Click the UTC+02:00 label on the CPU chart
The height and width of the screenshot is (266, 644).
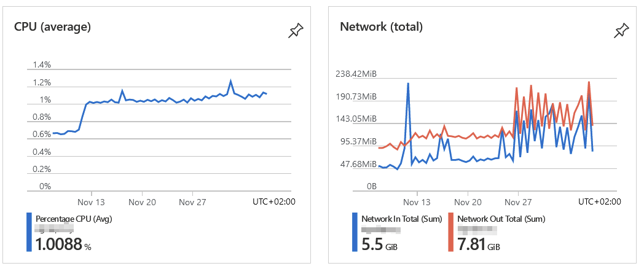tap(274, 201)
